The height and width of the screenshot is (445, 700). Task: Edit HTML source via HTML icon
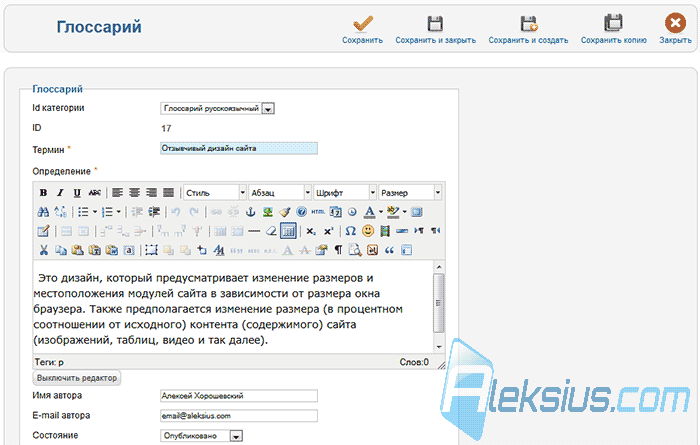pyautogui.click(x=318, y=212)
